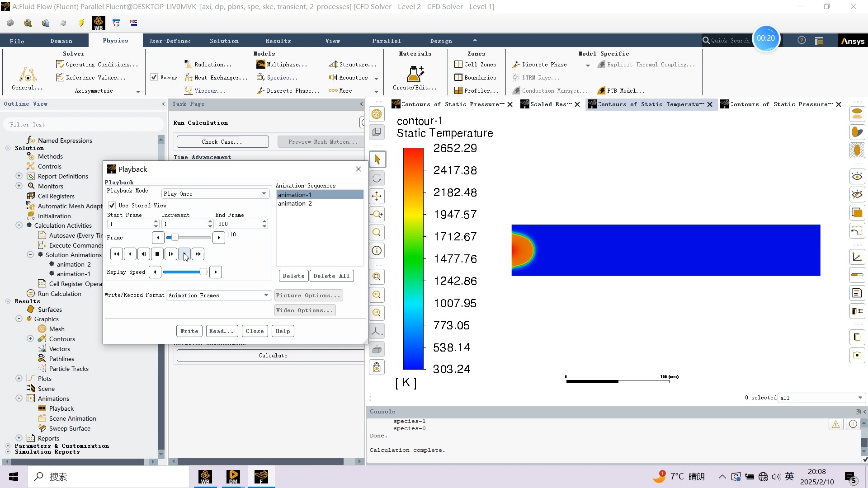Click the fast-forward playback button
The width and height of the screenshot is (868, 488).
(198, 254)
